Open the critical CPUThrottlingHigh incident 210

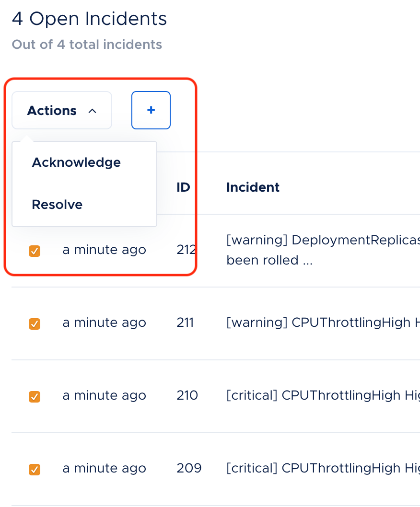click(323, 395)
